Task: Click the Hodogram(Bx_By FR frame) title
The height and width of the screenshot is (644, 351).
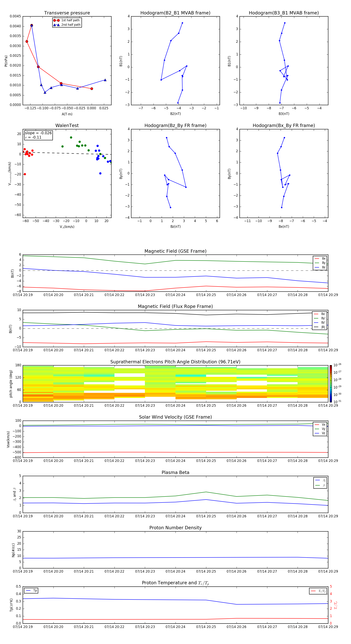Action: click(x=284, y=125)
